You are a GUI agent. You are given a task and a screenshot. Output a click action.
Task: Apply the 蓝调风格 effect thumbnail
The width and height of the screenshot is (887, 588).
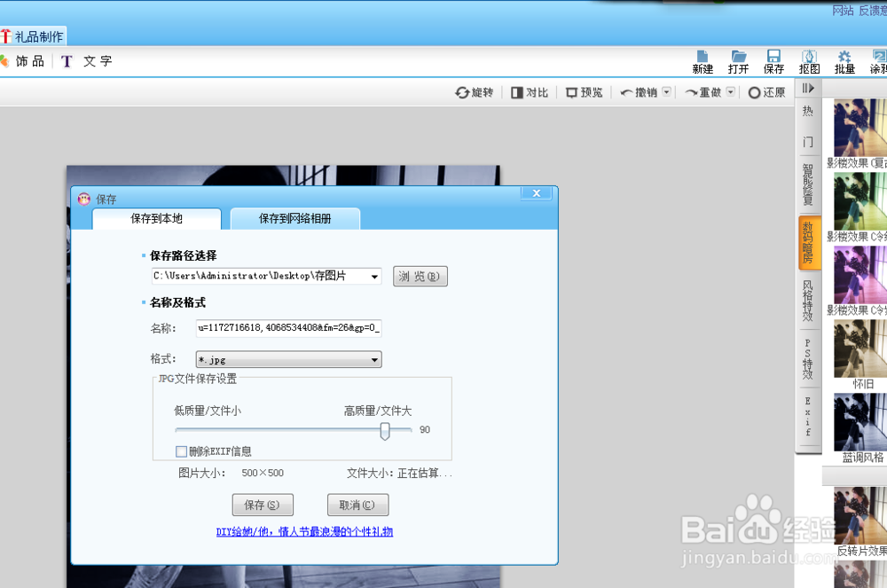click(860, 422)
